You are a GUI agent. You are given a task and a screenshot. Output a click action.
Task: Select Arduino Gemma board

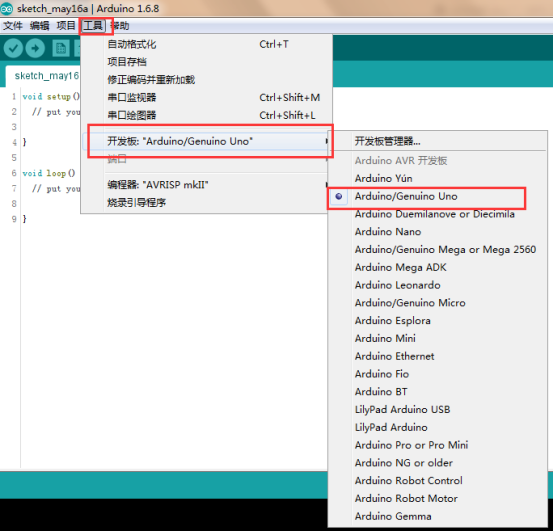(438, 516)
